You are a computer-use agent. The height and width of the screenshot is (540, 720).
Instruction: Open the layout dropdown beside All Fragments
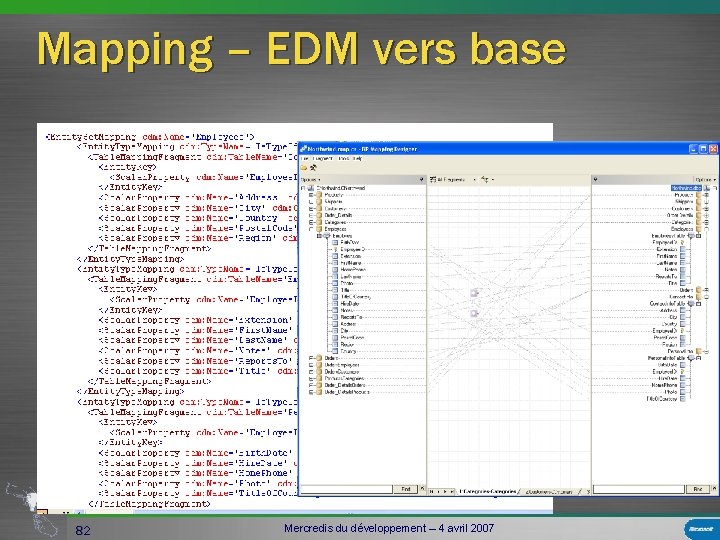487,180
